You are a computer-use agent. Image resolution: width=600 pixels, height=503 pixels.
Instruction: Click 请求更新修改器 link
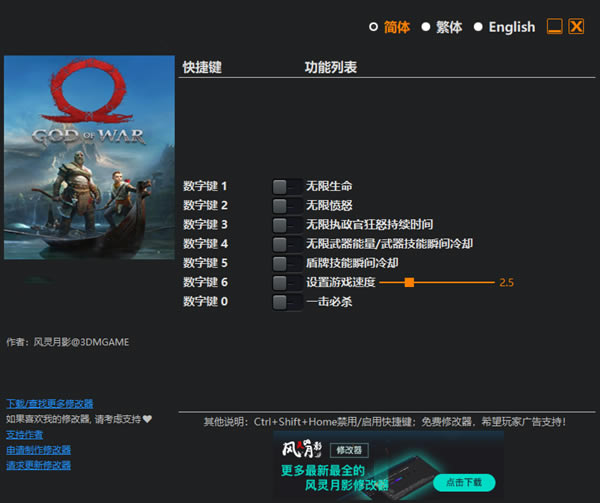38,465
